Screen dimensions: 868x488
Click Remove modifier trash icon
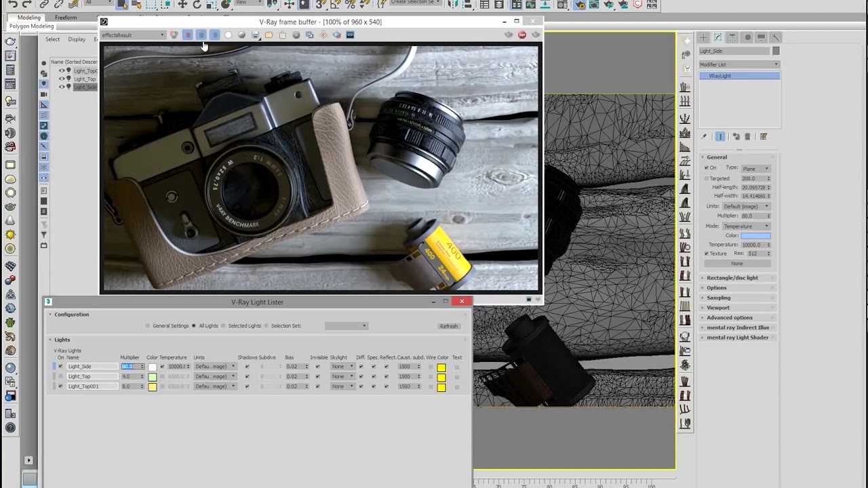pos(747,136)
